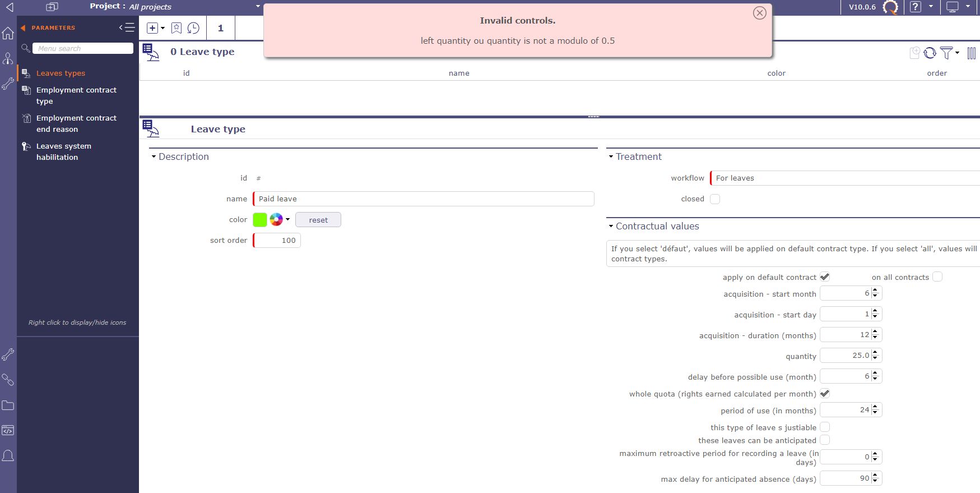Click the Menu search field
The width and height of the screenshot is (980, 493).
[83, 48]
